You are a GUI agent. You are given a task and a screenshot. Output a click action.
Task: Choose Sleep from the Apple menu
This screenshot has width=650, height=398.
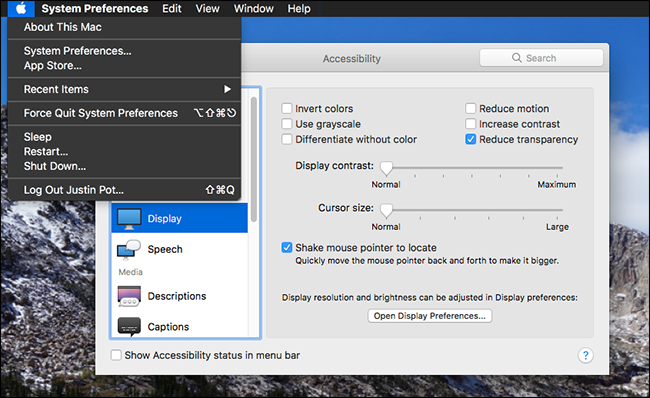point(124,137)
